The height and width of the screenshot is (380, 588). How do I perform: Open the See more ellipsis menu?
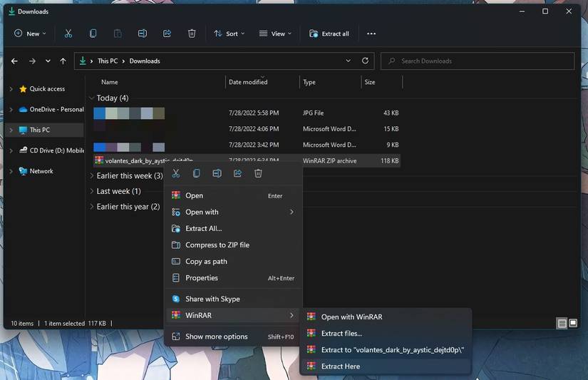click(x=371, y=34)
